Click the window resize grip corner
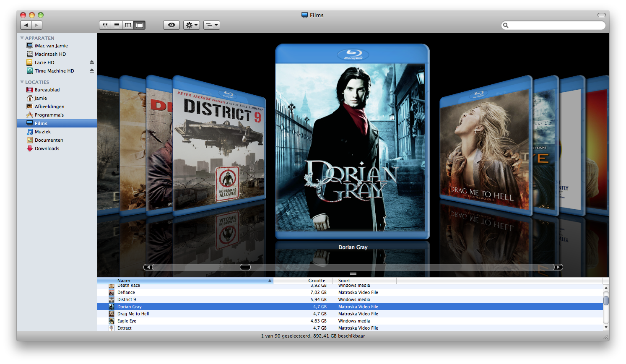The width and height of the screenshot is (626, 364). point(605,337)
